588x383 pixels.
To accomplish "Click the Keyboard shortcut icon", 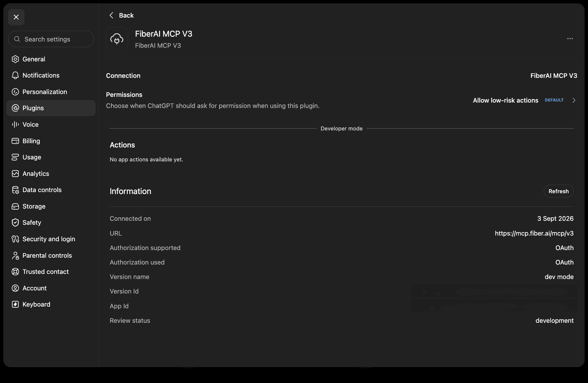I will tap(15, 304).
